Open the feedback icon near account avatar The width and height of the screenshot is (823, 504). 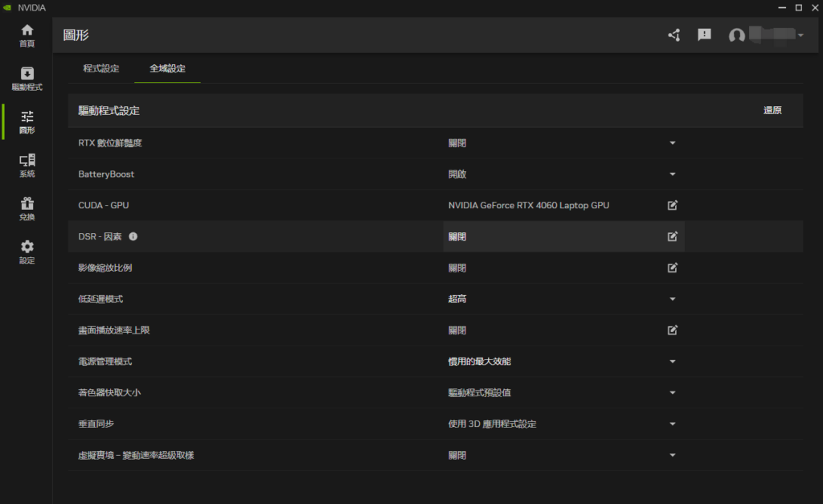(705, 35)
